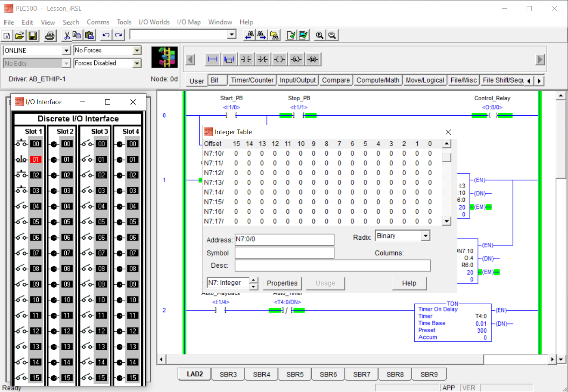This screenshot has width=568, height=392.
Task: Toggle Slot 1 input switch 01
Action: click(22, 159)
